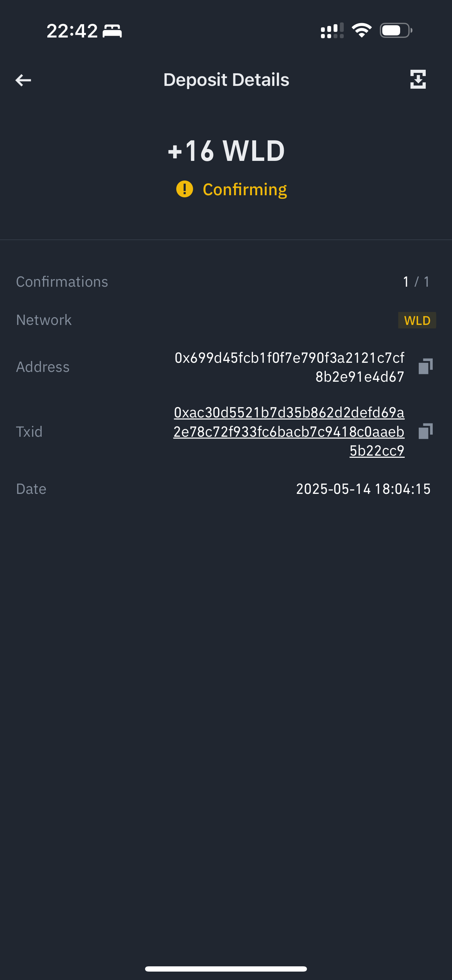Tap the Confirming status text
This screenshot has width=452, height=980.
[x=245, y=190]
